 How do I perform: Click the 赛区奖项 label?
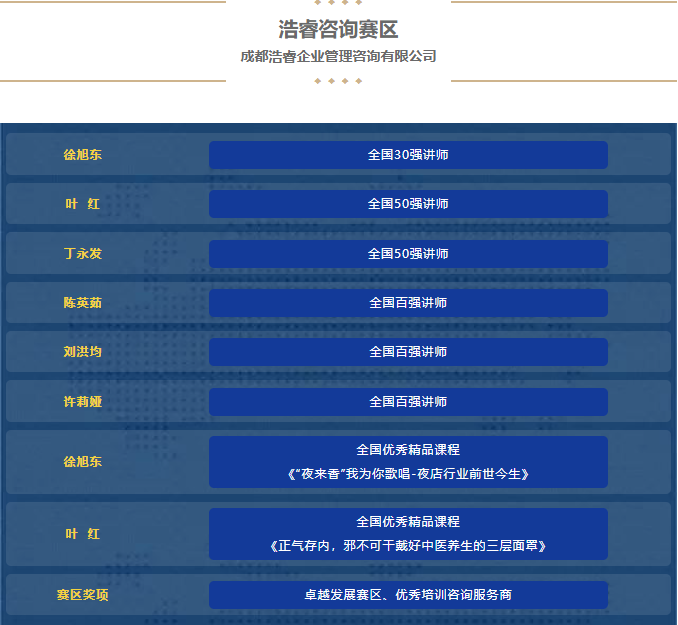[83, 595]
